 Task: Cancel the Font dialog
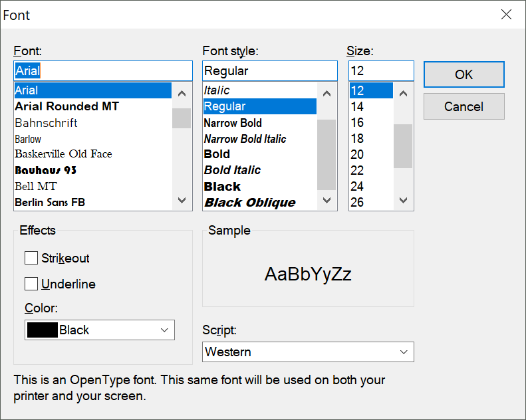463,107
